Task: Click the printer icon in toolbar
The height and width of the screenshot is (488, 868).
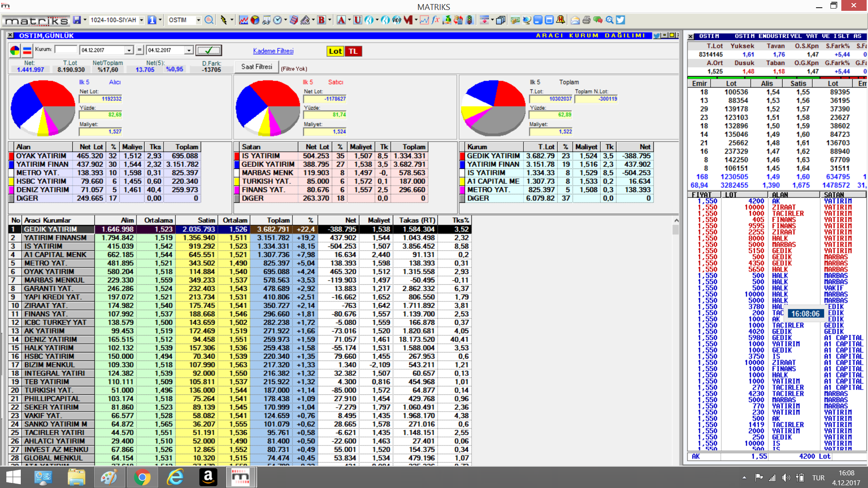Action: [586, 20]
